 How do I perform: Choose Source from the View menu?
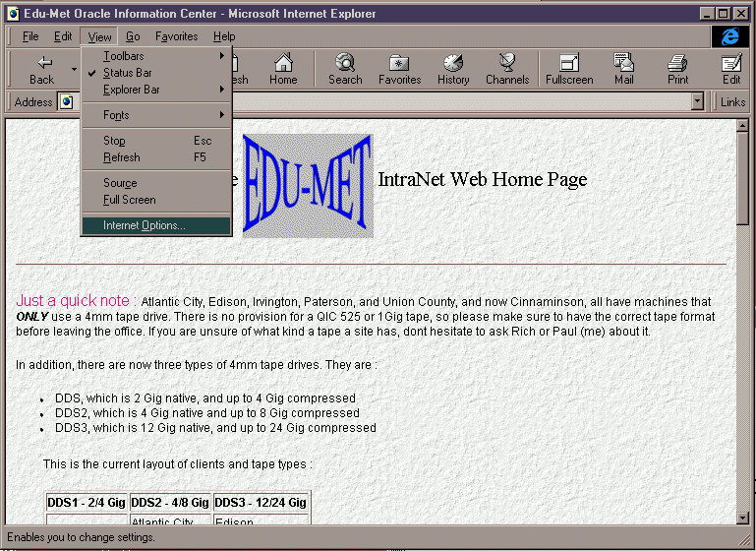pos(156,183)
